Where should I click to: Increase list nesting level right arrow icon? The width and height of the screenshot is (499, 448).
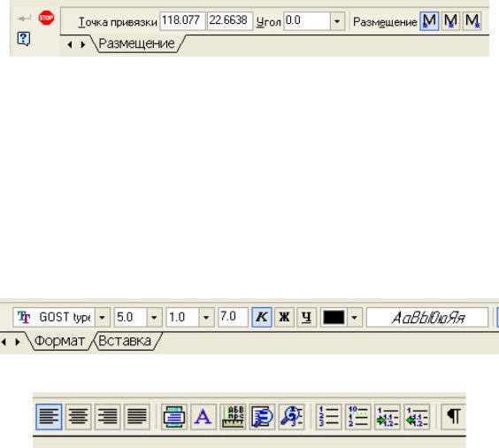coord(387,416)
